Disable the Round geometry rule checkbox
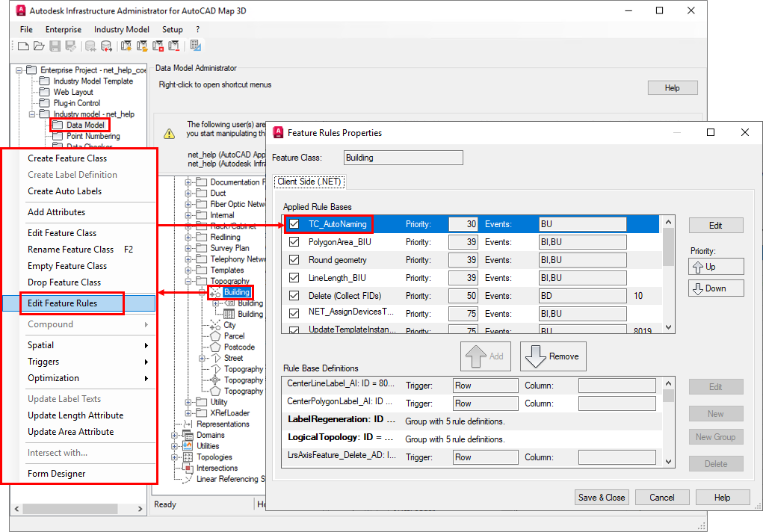The width and height of the screenshot is (763, 532). (x=294, y=260)
